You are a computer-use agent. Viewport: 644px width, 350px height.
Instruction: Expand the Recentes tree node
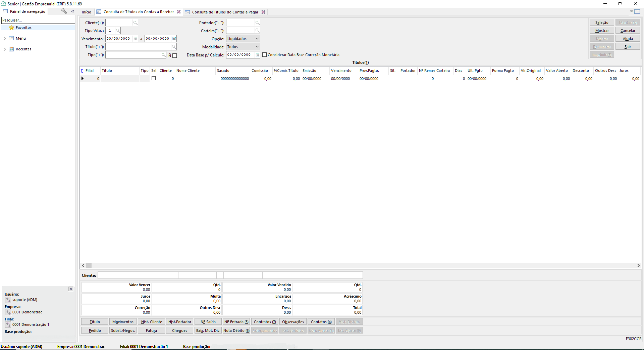point(5,49)
